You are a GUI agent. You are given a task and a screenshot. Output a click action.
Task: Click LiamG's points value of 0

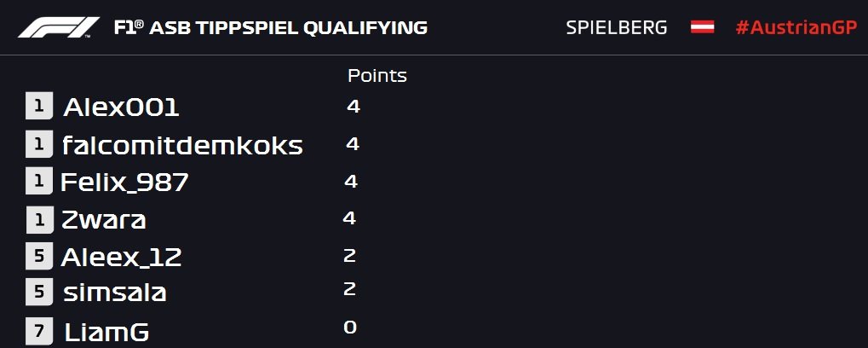pos(350,328)
